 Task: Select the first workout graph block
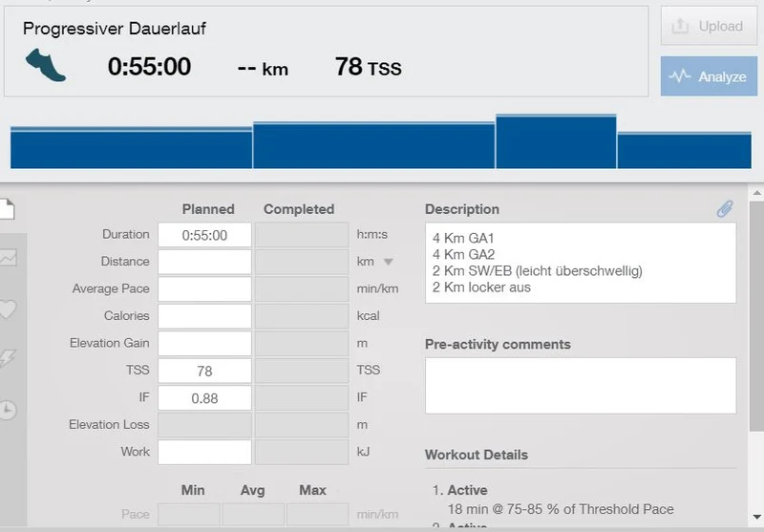point(131,148)
